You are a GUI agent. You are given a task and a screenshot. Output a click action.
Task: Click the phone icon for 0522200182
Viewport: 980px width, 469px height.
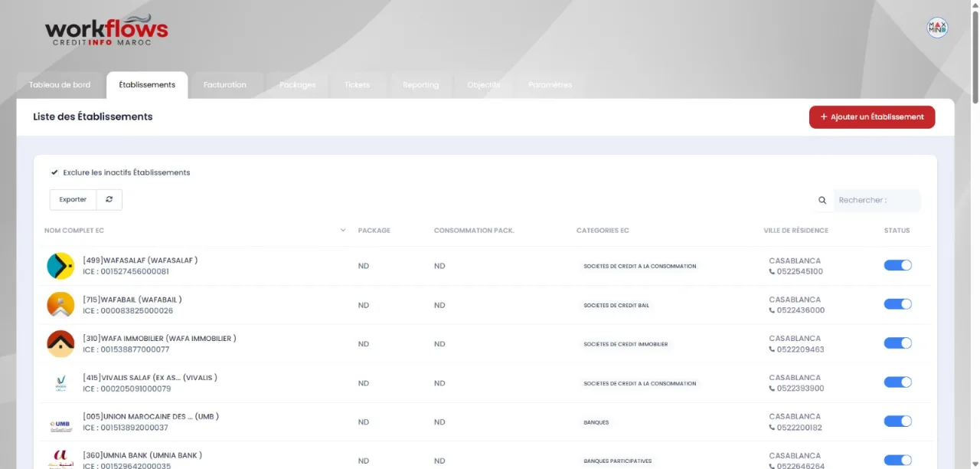773,428
